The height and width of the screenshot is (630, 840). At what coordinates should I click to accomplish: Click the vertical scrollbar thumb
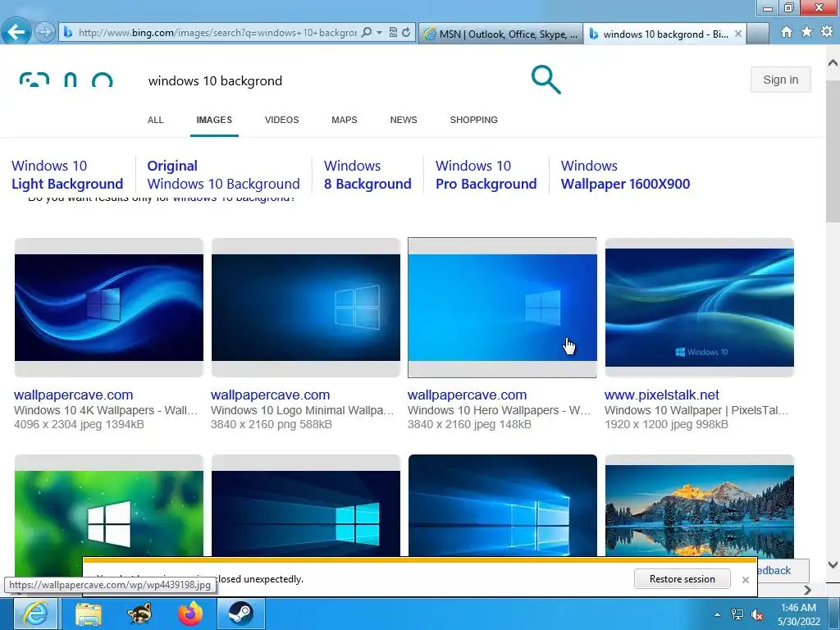(x=833, y=151)
